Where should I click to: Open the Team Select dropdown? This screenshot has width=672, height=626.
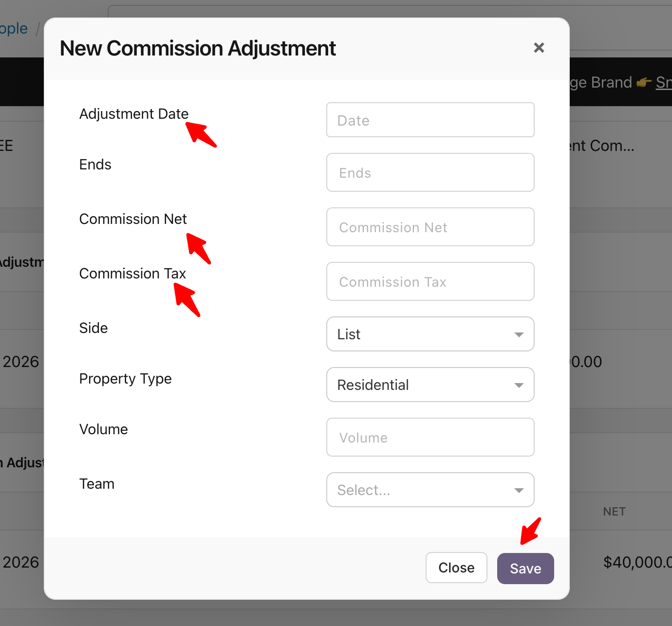tap(430, 490)
